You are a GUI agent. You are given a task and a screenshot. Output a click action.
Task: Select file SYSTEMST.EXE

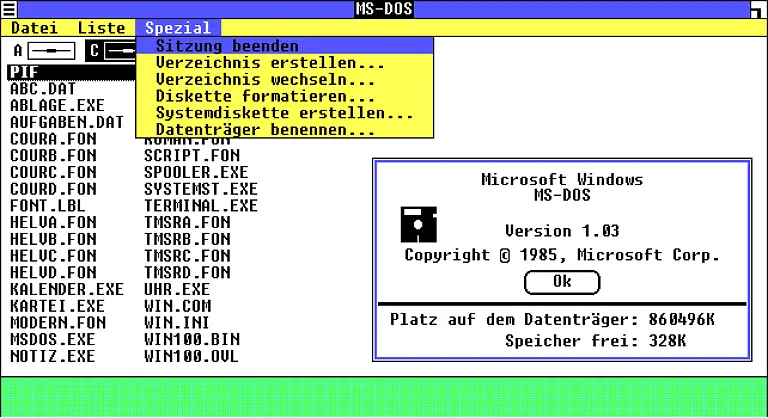point(201,189)
